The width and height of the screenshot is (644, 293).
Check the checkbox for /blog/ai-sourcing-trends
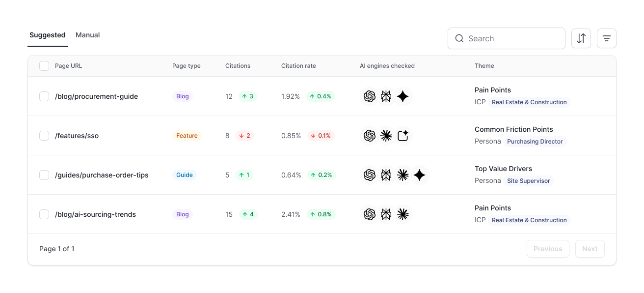pyautogui.click(x=44, y=214)
